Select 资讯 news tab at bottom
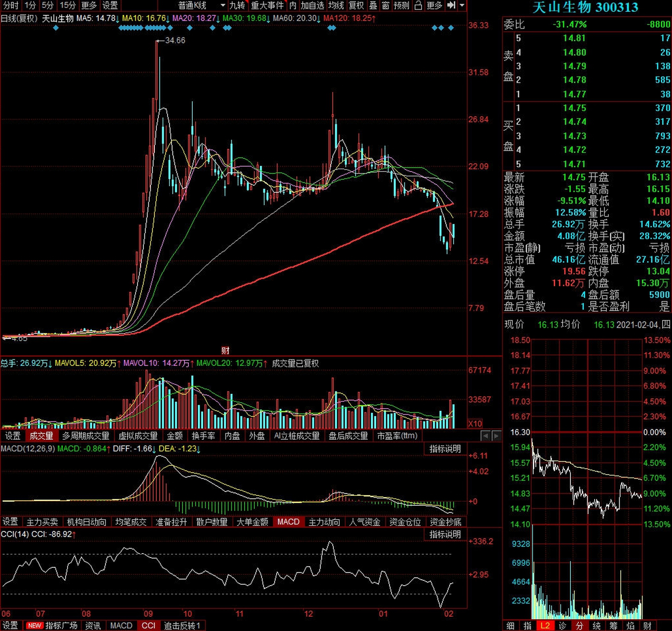Image resolution: width=672 pixels, height=631 pixels. pos(93,626)
